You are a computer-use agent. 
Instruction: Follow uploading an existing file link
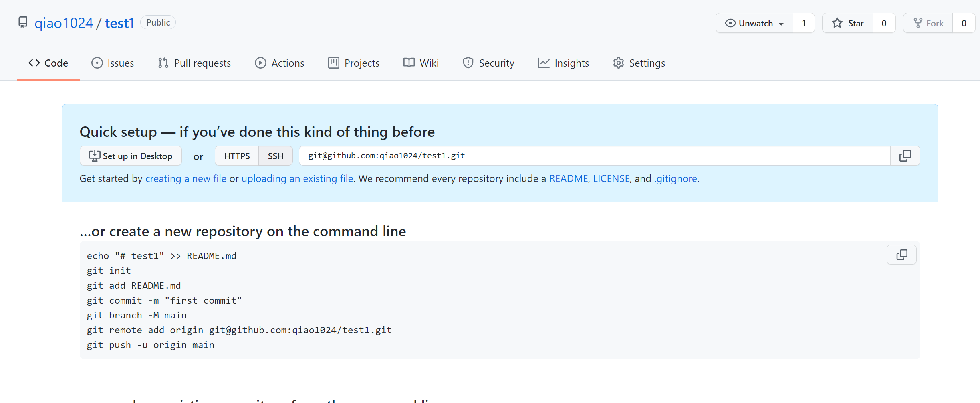coord(297,178)
